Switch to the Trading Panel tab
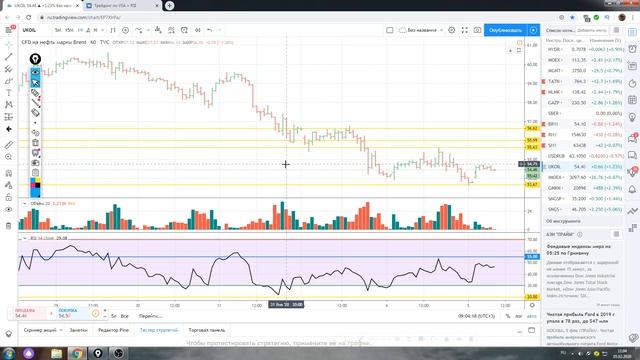This screenshot has height=360, width=640. [207, 330]
